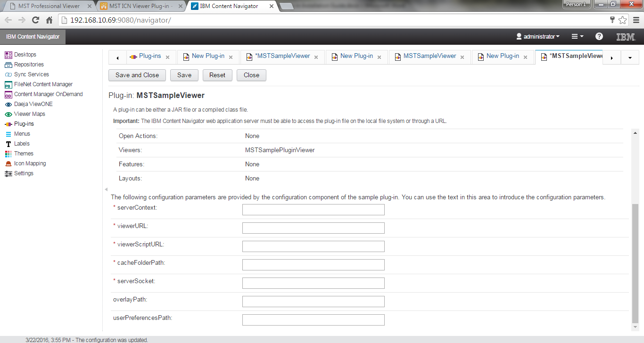
Task: Click the MSTSamplePluginViewer viewers value
Action: coord(280,150)
